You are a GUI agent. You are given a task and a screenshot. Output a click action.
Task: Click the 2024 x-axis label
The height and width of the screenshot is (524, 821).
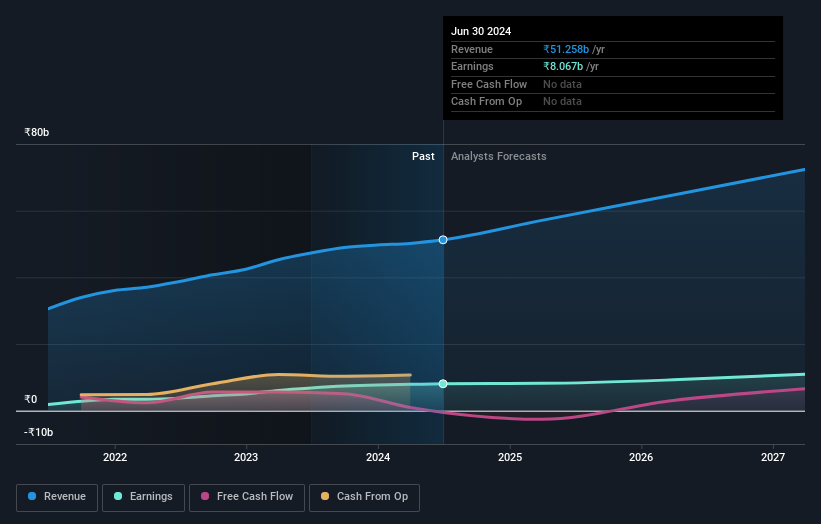(378, 457)
